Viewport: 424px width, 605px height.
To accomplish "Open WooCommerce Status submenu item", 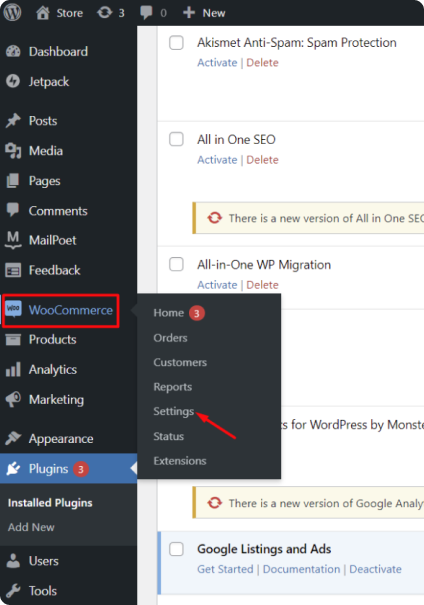I will point(169,436).
